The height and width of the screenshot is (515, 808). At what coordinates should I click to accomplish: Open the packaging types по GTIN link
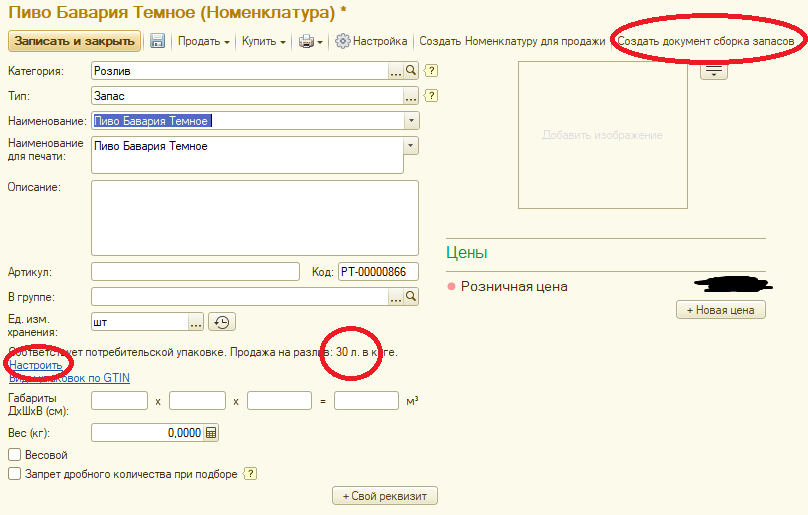pos(69,378)
